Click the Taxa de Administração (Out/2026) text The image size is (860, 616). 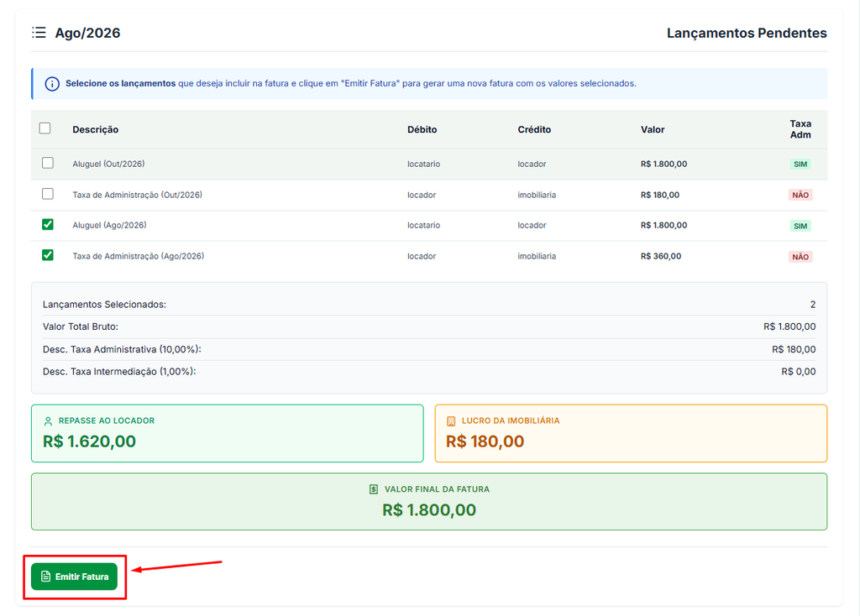pyautogui.click(x=137, y=195)
